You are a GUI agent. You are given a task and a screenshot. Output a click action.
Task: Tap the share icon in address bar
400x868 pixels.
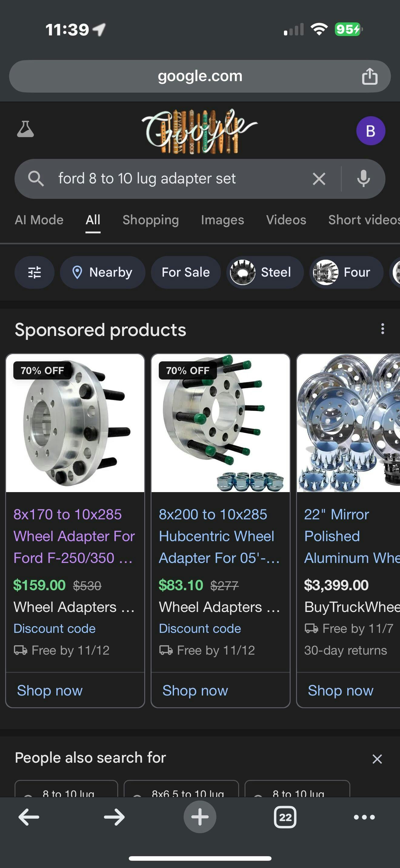pyautogui.click(x=370, y=76)
